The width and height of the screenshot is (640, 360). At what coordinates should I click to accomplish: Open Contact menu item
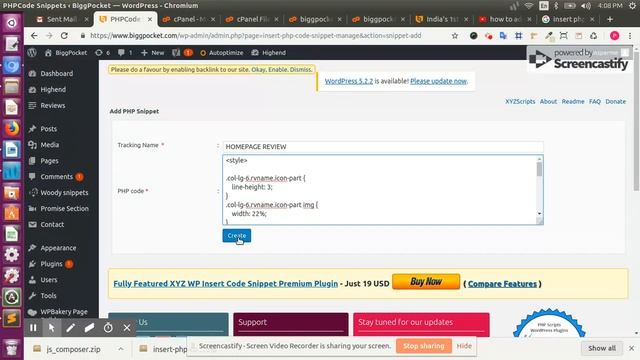52,224
